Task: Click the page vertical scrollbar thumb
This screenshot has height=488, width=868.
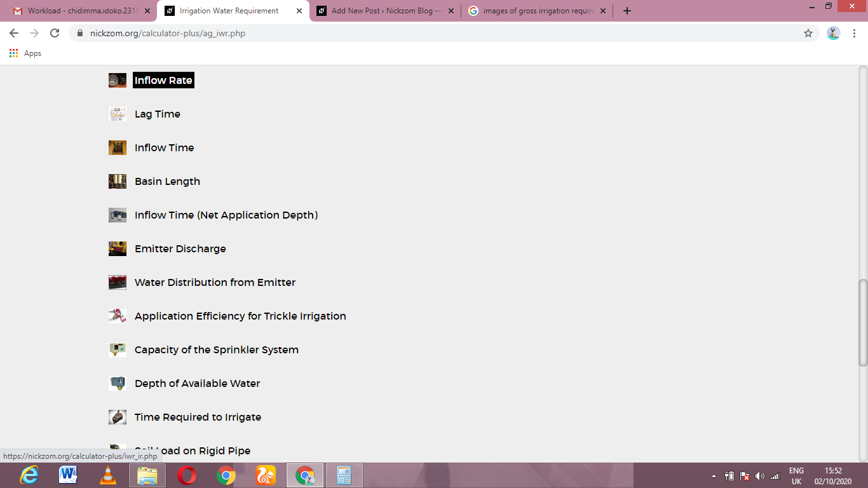Action: click(x=863, y=323)
